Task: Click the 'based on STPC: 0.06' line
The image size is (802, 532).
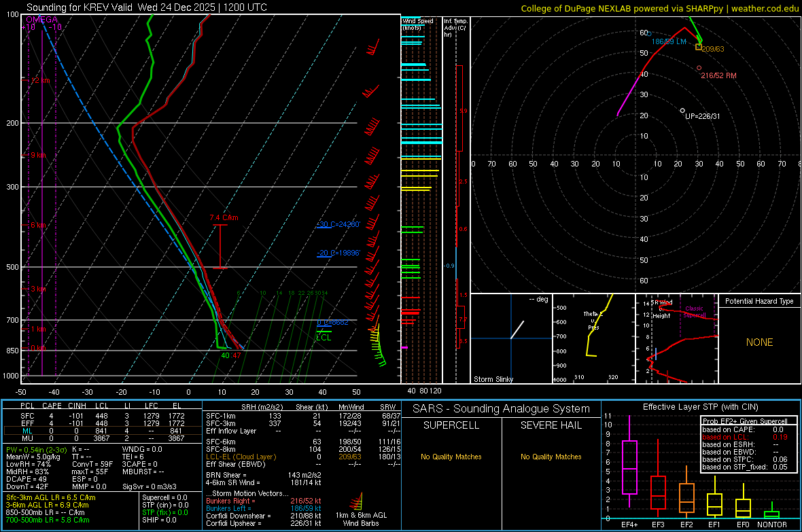Action: (745, 459)
